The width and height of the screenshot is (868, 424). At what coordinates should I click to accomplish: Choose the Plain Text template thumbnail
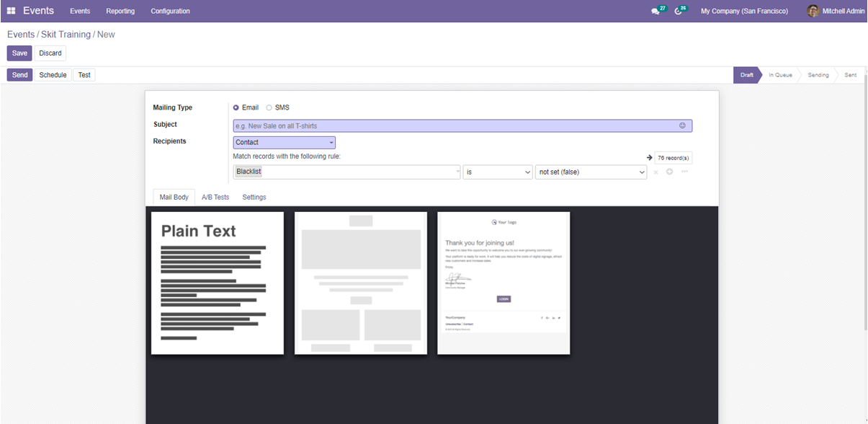(217, 283)
